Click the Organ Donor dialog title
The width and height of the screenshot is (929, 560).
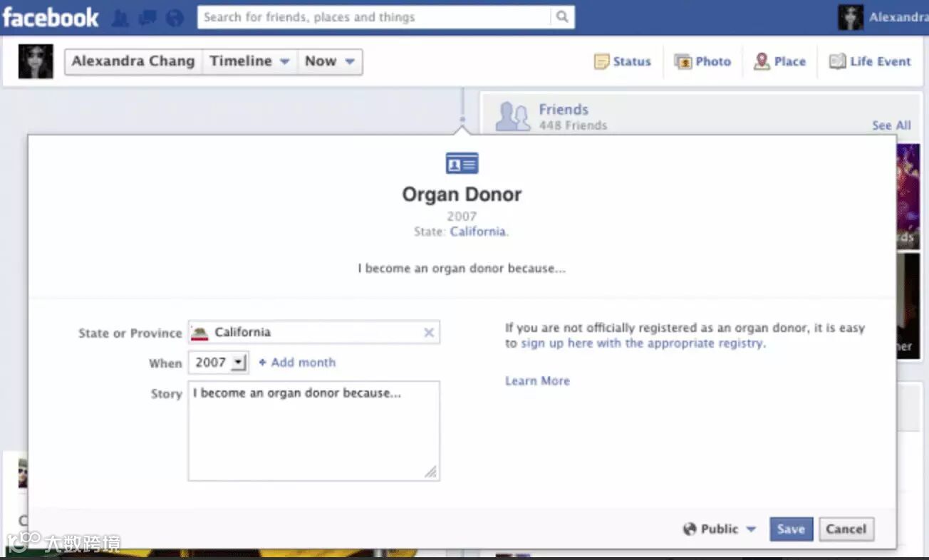point(462,195)
